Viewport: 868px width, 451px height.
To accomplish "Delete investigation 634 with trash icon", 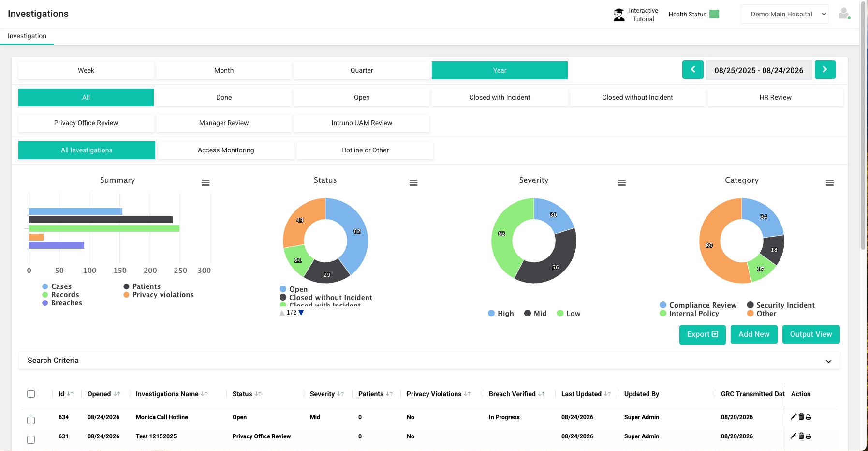I will coord(801,417).
